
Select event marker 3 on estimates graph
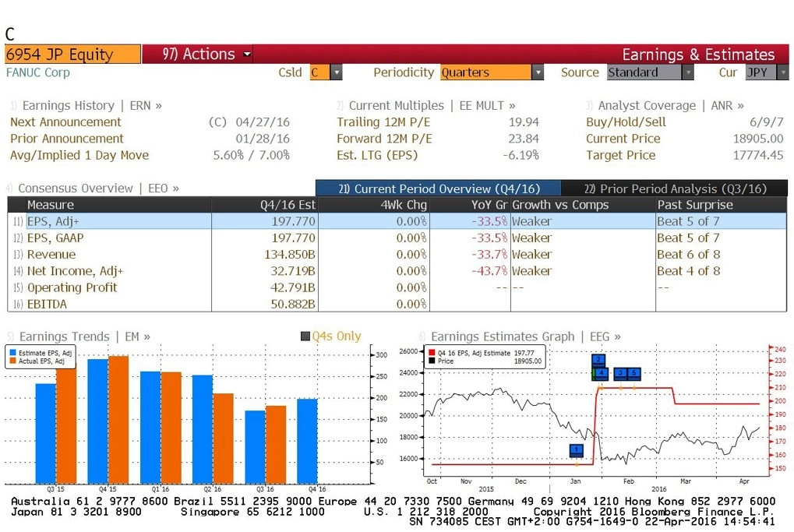point(620,374)
